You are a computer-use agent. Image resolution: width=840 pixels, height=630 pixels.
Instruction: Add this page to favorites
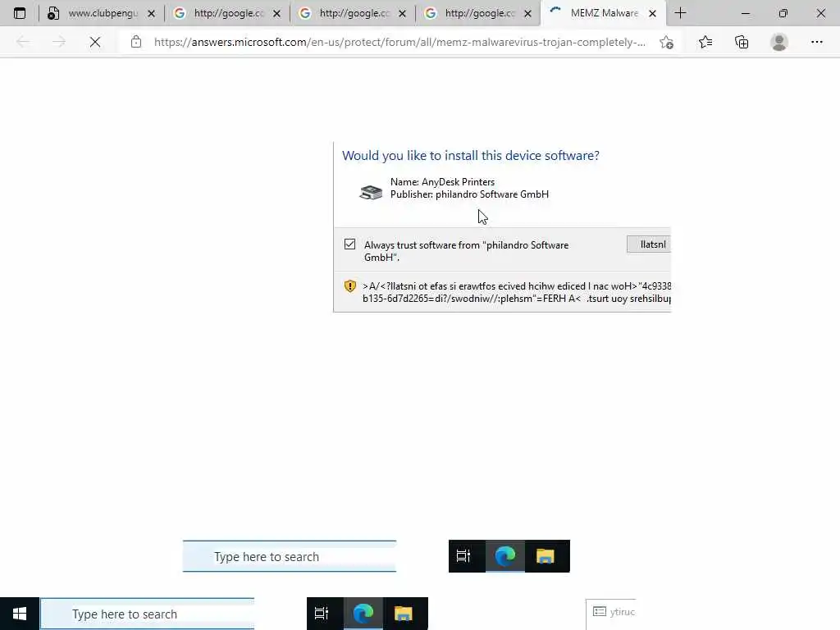coord(666,43)
